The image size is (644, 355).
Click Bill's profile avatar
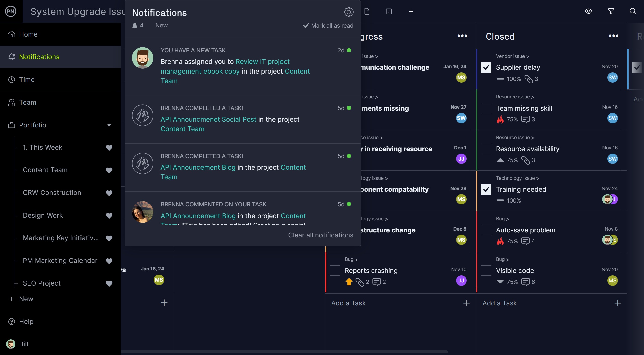[x=11, y=344]
